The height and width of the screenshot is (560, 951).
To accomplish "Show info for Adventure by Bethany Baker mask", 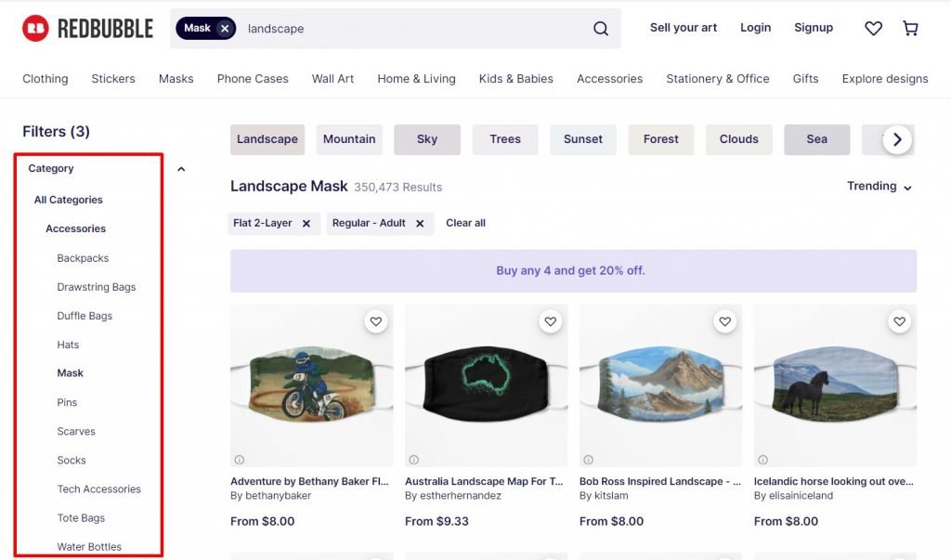I will 239,459.
